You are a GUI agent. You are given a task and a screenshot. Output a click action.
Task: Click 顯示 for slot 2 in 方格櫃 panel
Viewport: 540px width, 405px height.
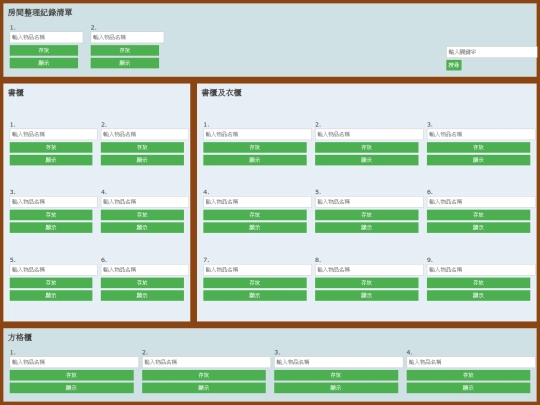click(x=204, y=388)
